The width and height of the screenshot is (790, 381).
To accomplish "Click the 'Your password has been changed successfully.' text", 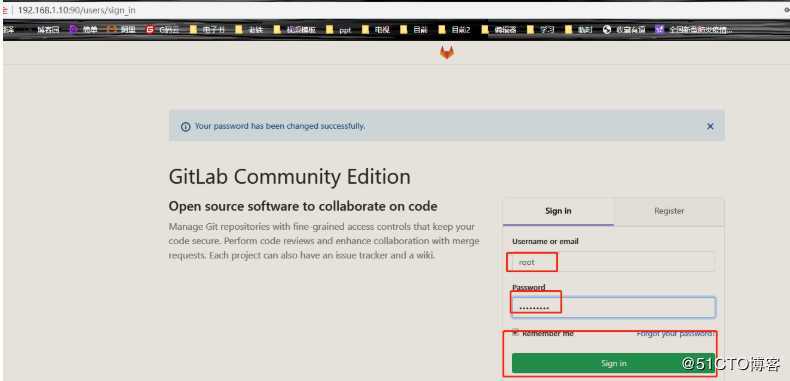I will point(280,126).
